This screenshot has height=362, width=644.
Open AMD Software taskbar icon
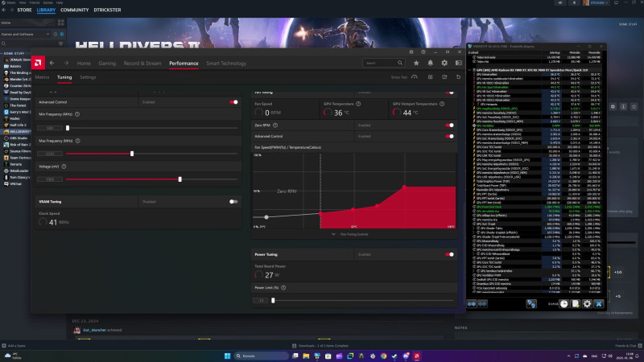point(416,356)
